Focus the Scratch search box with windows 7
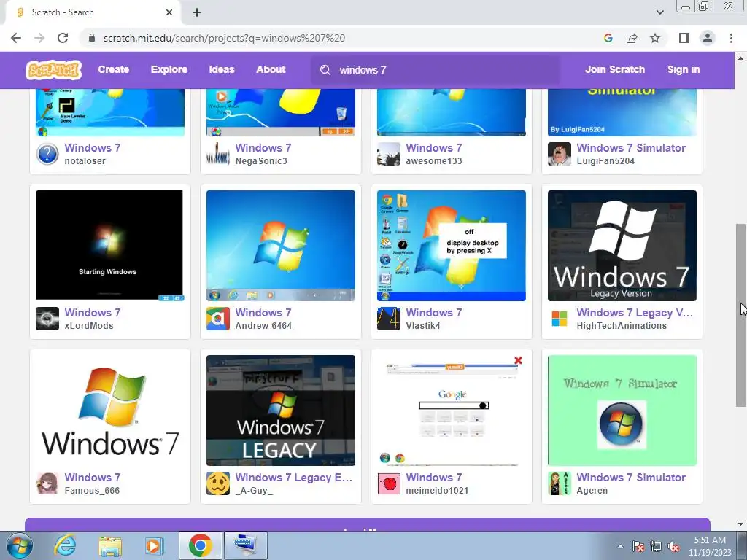Screen dimensions: 747x560 (435, 70)
